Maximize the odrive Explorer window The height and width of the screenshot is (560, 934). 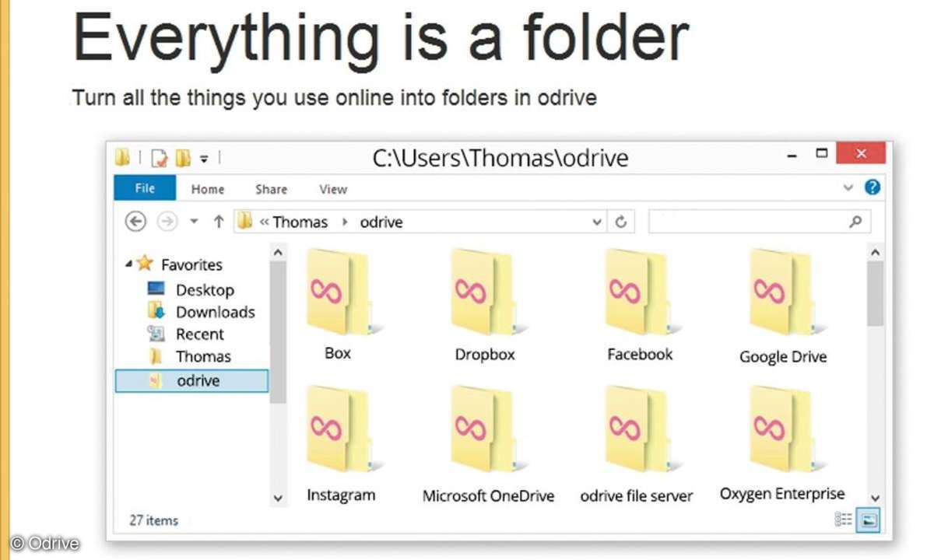[x=821, y=153]
